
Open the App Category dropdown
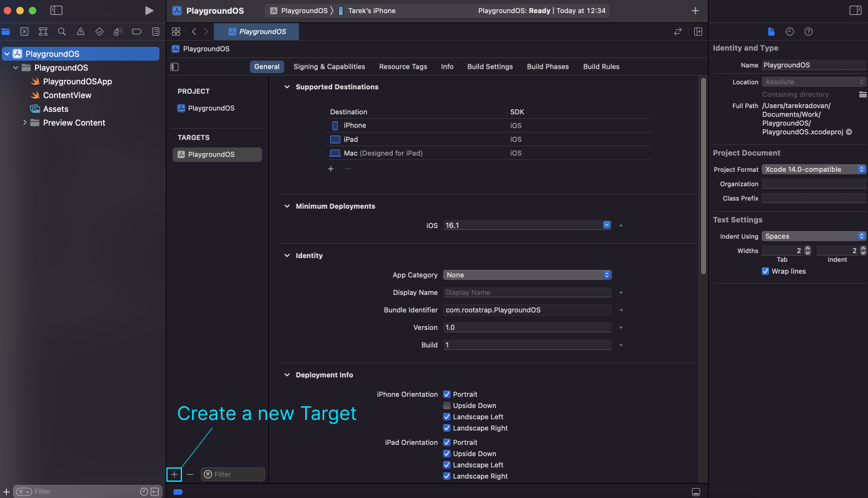[x=527, y=275]
